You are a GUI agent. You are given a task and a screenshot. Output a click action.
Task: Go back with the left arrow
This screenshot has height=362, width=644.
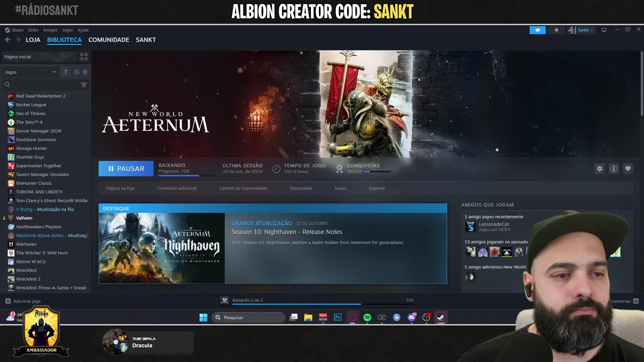(8, 40)
